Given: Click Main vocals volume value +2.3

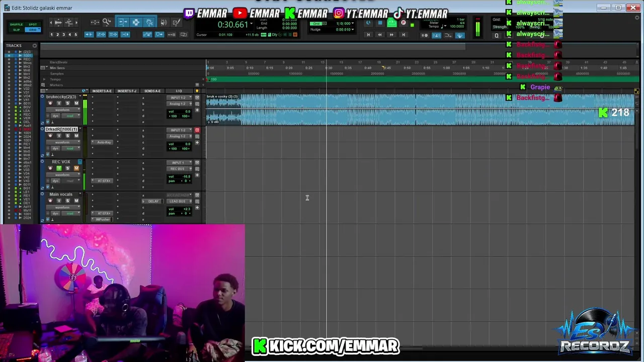Looking at the screenshot, I should click(187, 209).
